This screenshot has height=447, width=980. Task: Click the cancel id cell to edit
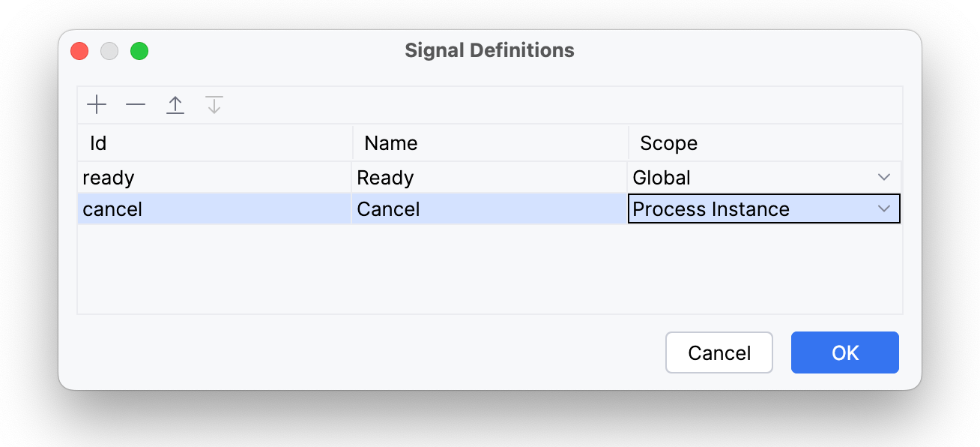click(x=112, y=208)
